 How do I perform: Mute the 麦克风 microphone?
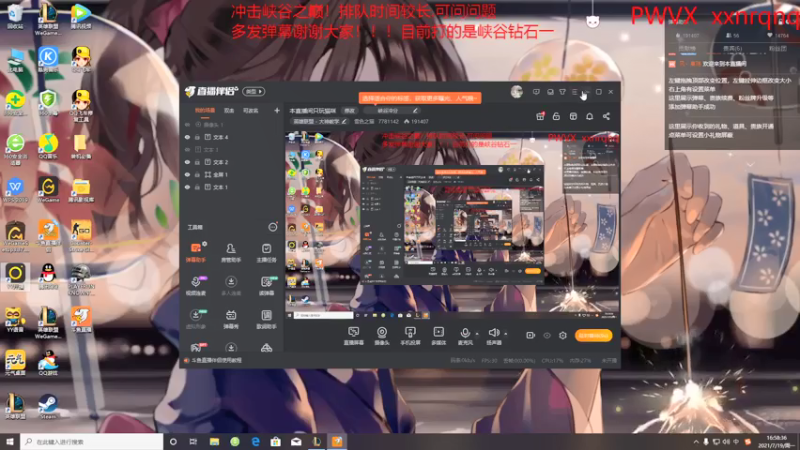tap(465, 336)
